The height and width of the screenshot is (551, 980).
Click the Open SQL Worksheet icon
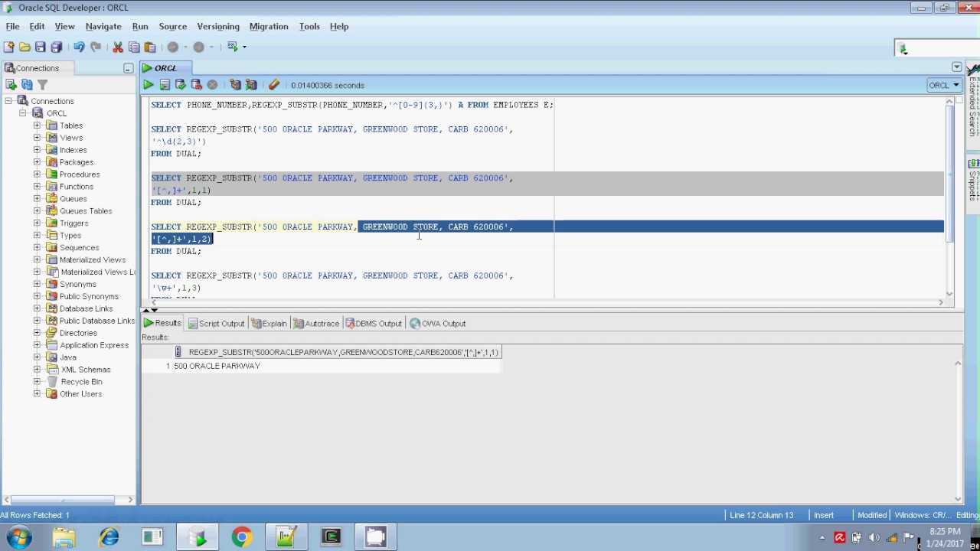click(233, 47)
